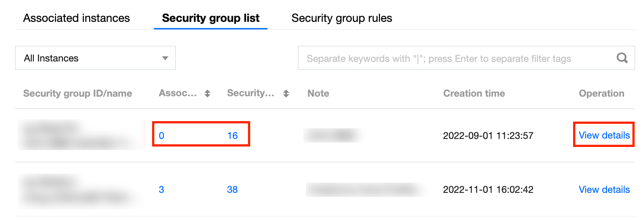Open the Security group rules tab
Viewport: 644px width, 220px height.
(342, 18)
